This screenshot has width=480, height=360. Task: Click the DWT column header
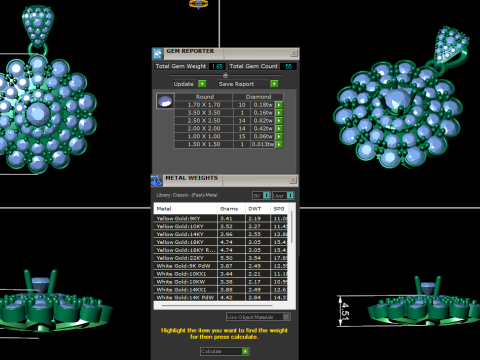pos(254,209)
